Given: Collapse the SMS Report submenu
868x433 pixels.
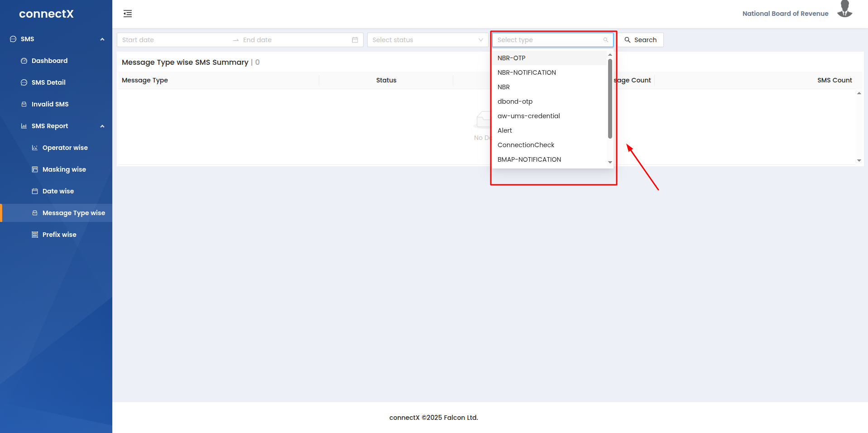Looking at the screenshot, I should pos(102,126).
